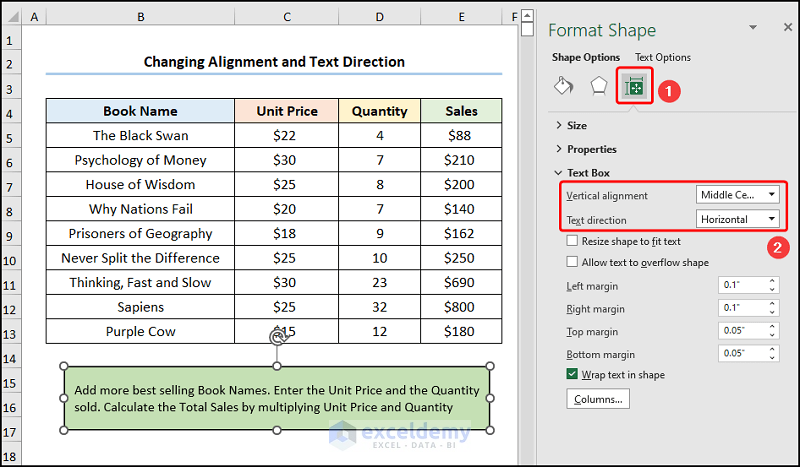This screenshot has height=467, width=800.
Task: Click the Left margin input field
Action: [742, 285]
